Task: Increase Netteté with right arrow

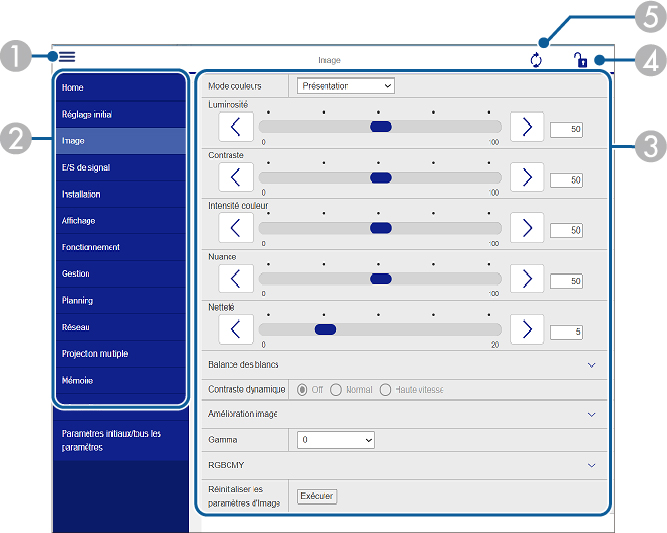Action: [527, 329]
